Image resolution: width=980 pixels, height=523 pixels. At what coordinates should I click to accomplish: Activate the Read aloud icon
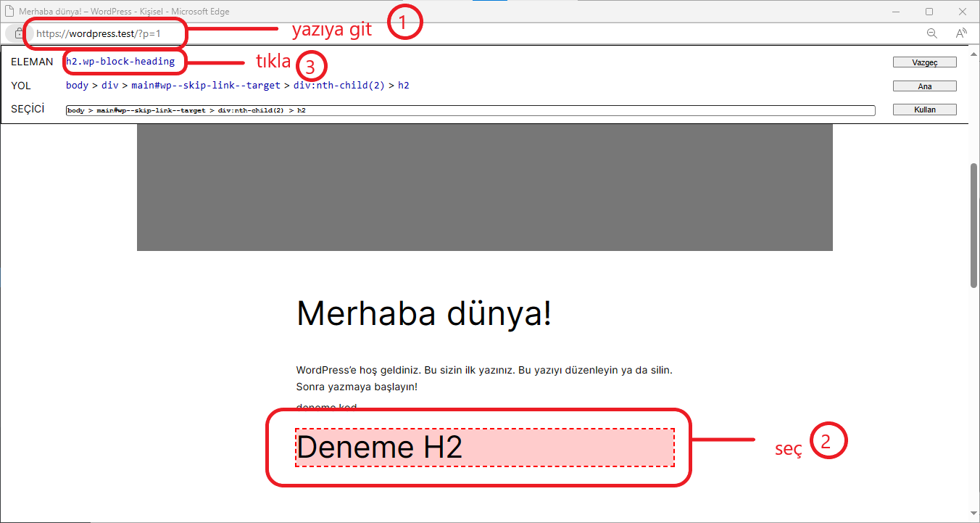click(961, 33)
